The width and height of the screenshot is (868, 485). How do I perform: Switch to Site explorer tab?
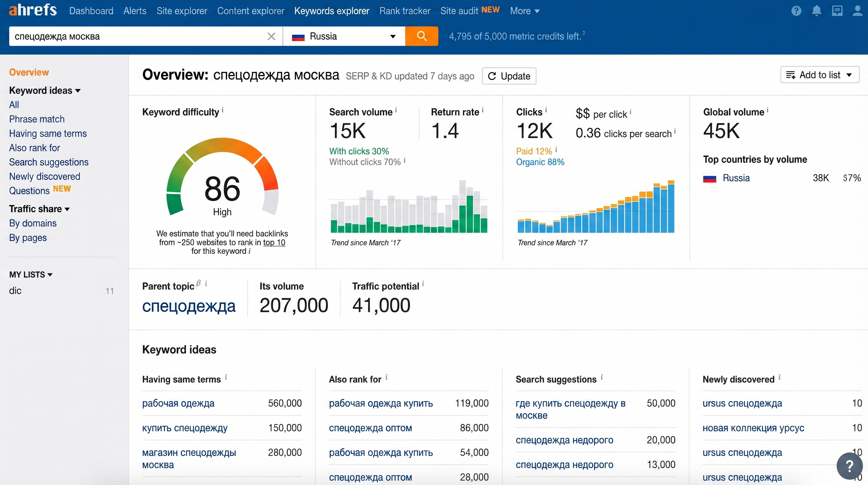tap(182, 11)
